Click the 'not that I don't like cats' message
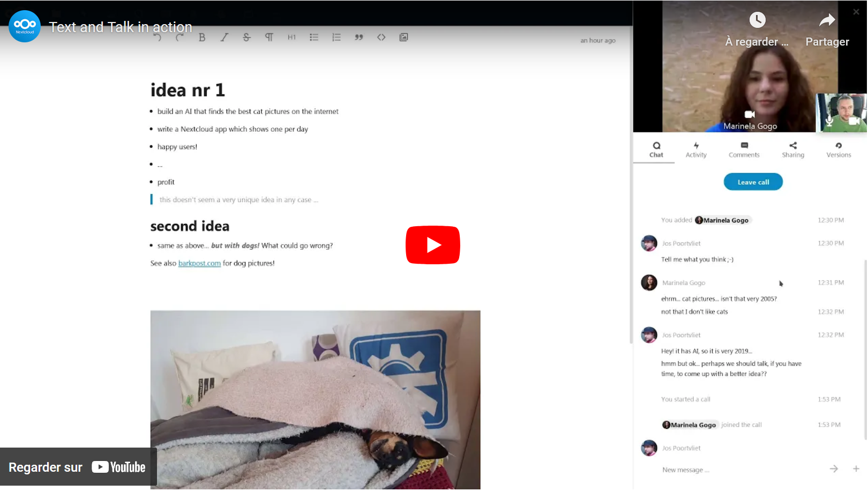Viewport: 868px width, 491px height. (x=694, y=312)
